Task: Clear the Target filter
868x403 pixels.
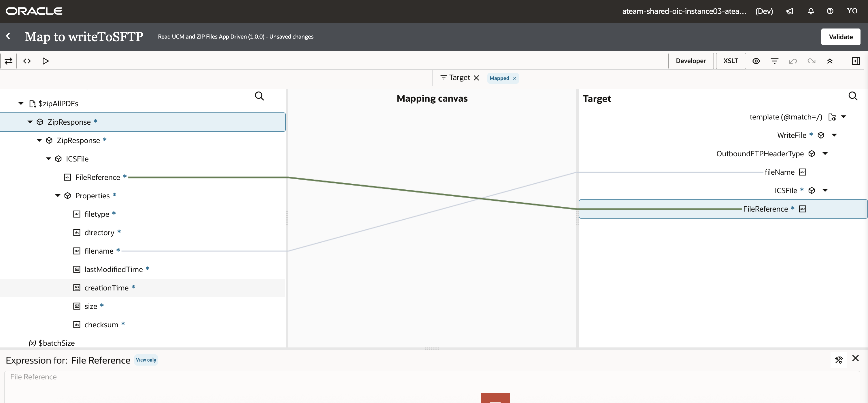Action: click(x=476, y=78)
